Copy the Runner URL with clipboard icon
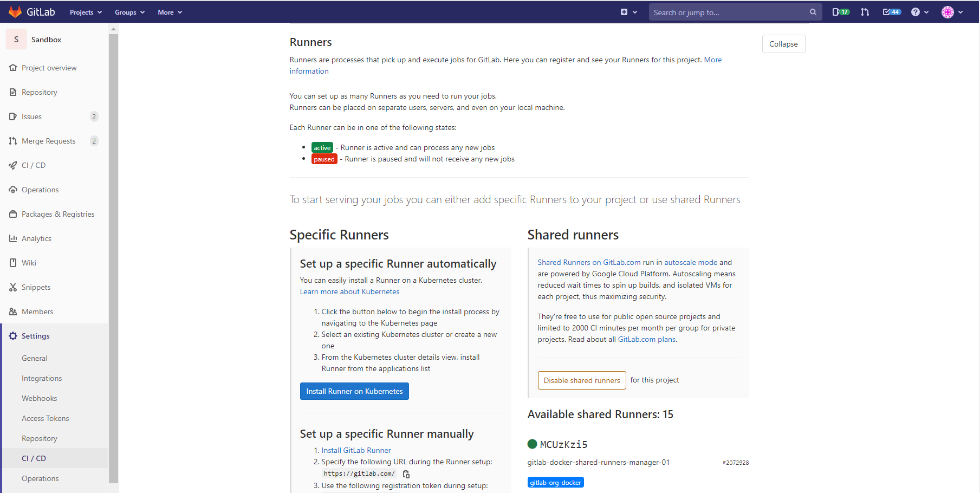The width and height of the screenshot is (980, 493). tap(406, 474)
